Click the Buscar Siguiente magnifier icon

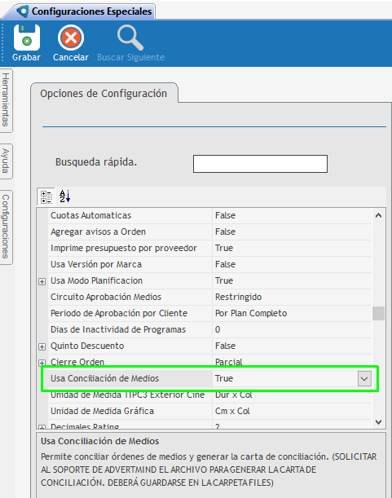click(130, 38)
